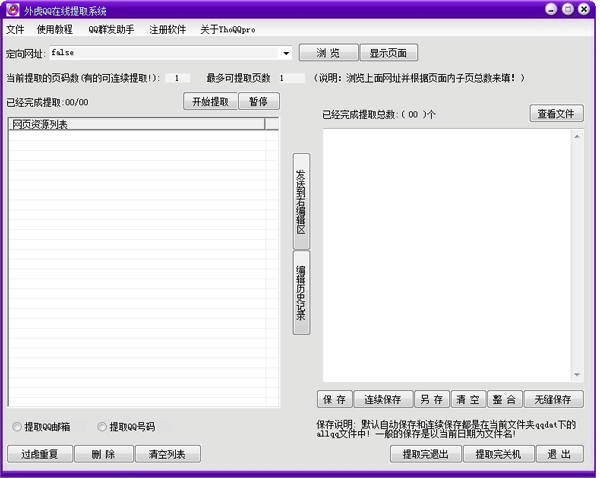Image resolution: width=600 pixels, height=478 pixels.
Task: Click the 整合 button
Action: tap(504, 400)
